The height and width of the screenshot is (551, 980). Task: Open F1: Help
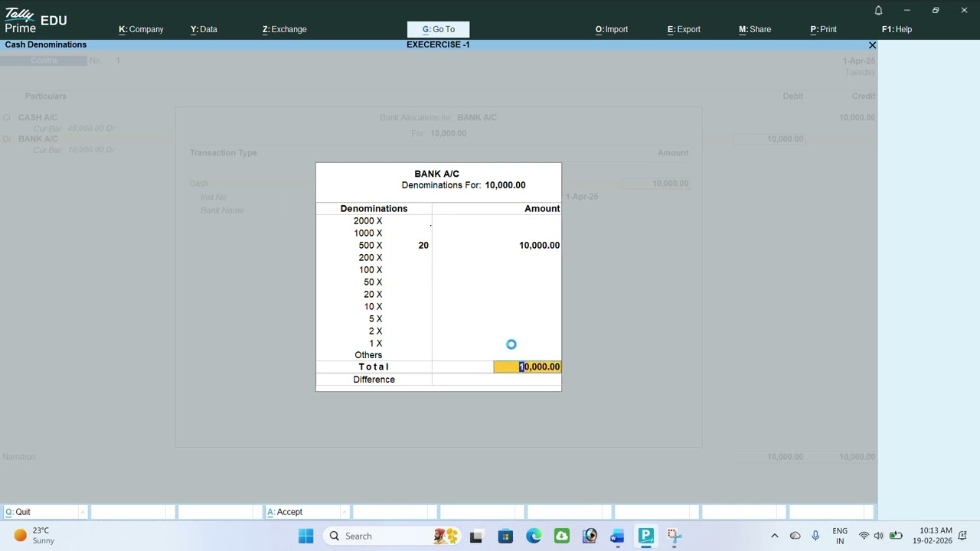[x=897, y=29]
